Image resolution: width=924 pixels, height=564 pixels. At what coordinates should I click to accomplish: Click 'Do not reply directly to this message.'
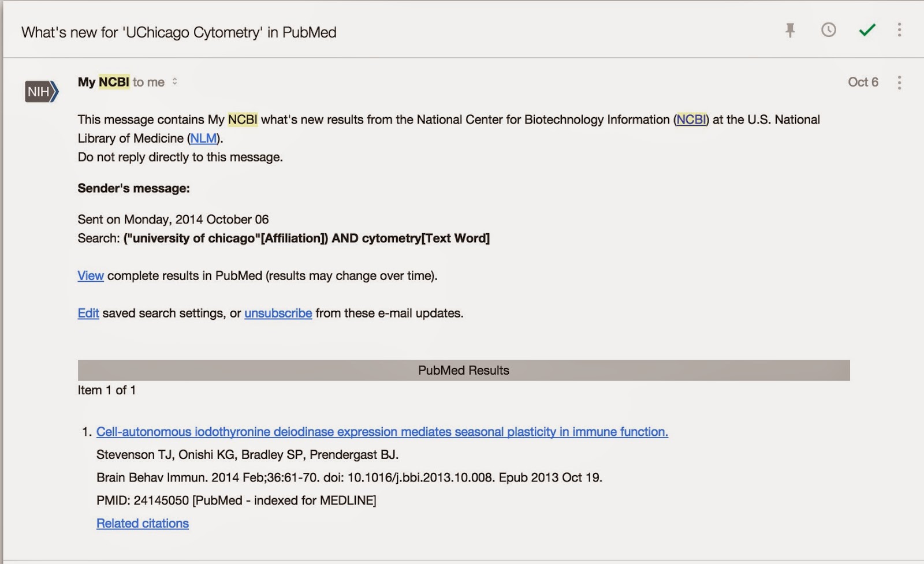[x=180, y=157]
